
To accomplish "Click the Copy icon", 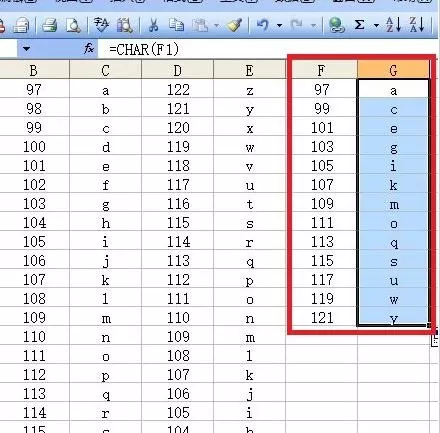I will [177, 25].
